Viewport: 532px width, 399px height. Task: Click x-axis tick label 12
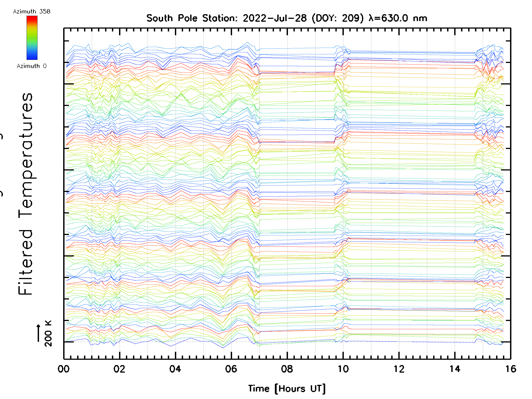pos(399,369)
